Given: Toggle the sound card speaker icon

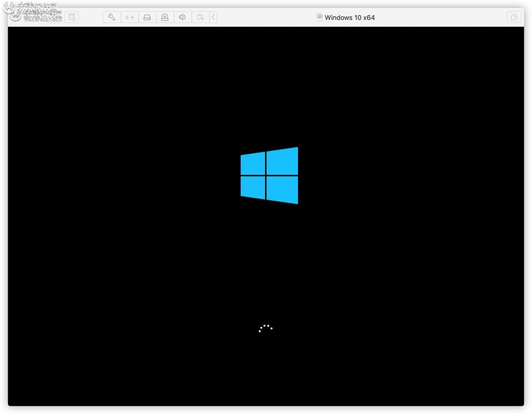Looking at the screenshot, I should (x=182, y=17).
